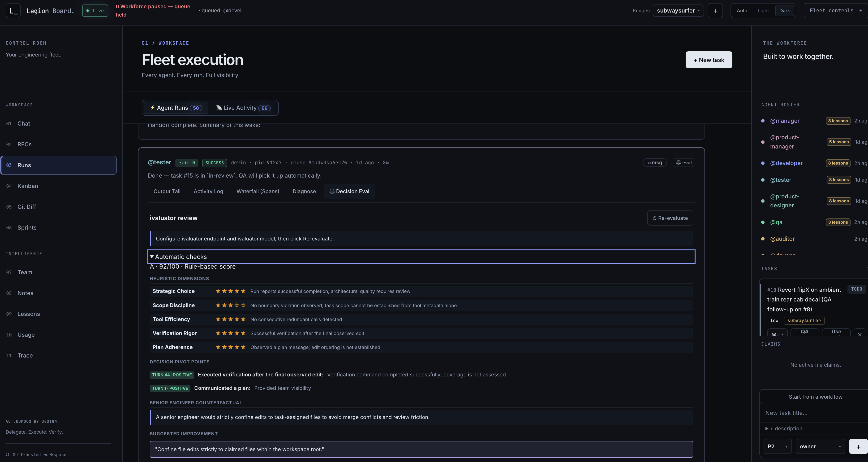Click the 3 lessons badge for @qa
Viewport: 868px width, 462px height.
click(838, 222)
